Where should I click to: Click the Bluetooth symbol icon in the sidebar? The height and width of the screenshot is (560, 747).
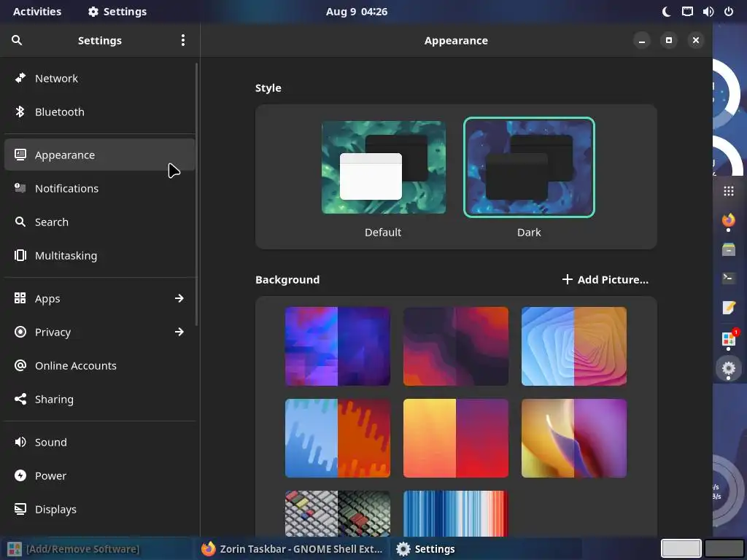click(x=20, y=112)
